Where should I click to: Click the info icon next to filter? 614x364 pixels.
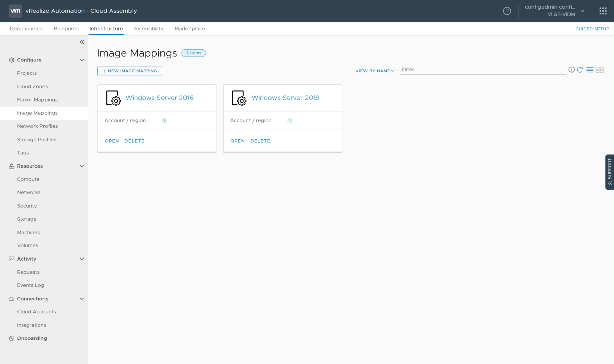click(x=571, y=70)
